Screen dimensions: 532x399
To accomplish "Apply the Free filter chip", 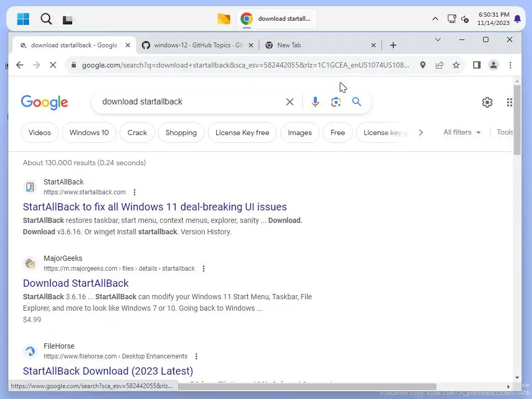I will click(338, 132).
